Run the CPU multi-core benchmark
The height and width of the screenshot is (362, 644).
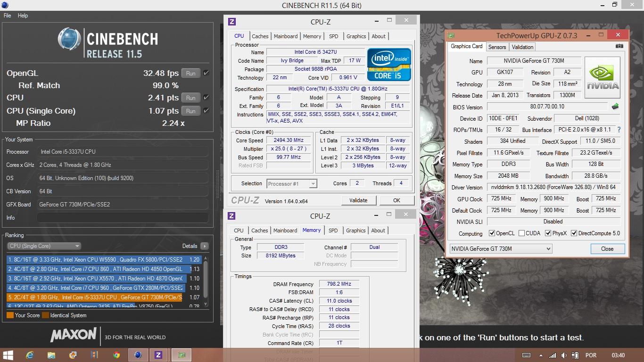click(190, 98)
